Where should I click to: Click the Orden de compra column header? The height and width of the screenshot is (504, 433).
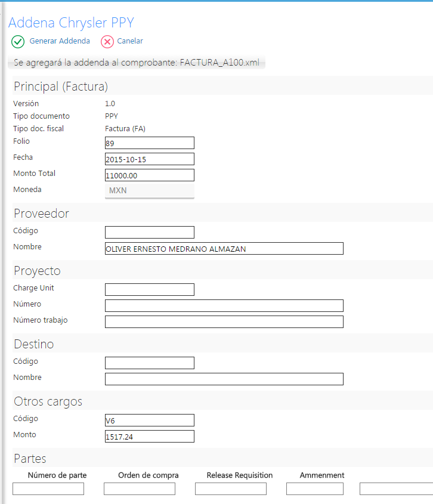tap(148, 475)
